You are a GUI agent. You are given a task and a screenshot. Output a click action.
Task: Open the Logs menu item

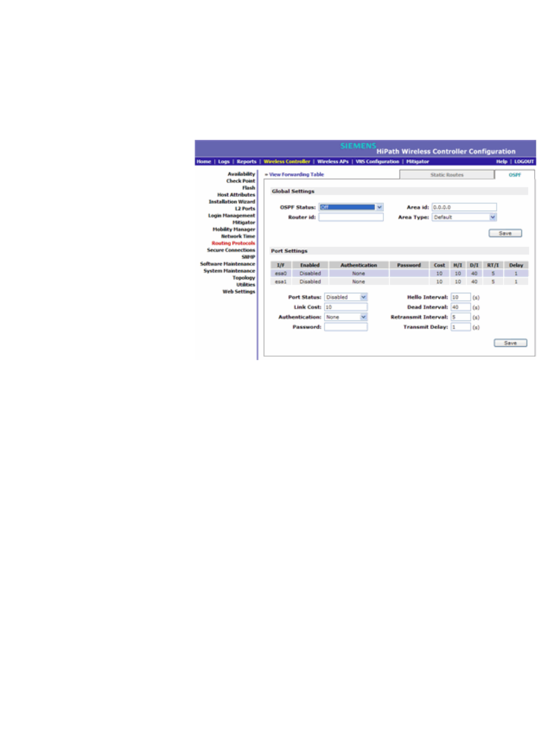224,162
